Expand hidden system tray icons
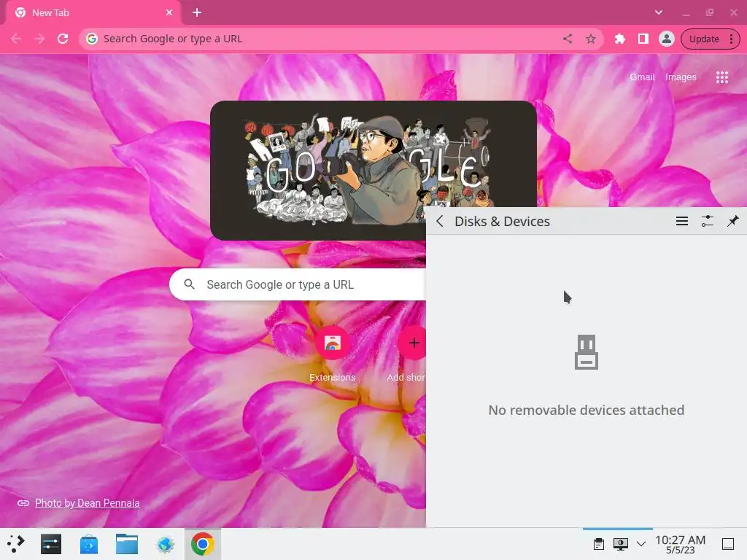Screen dimensions: 747x560 tap(641, 544)
